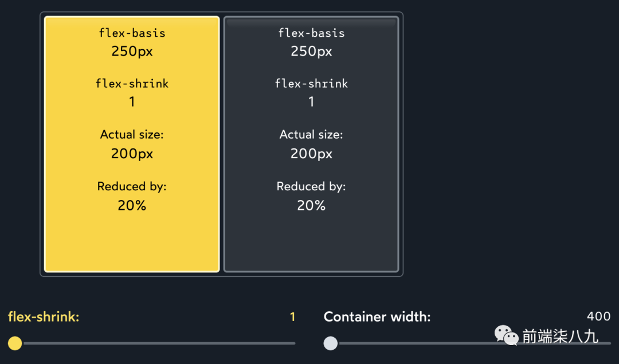Click flex-shrink label in dark box
619x364 pixels.
coord(311,84)
